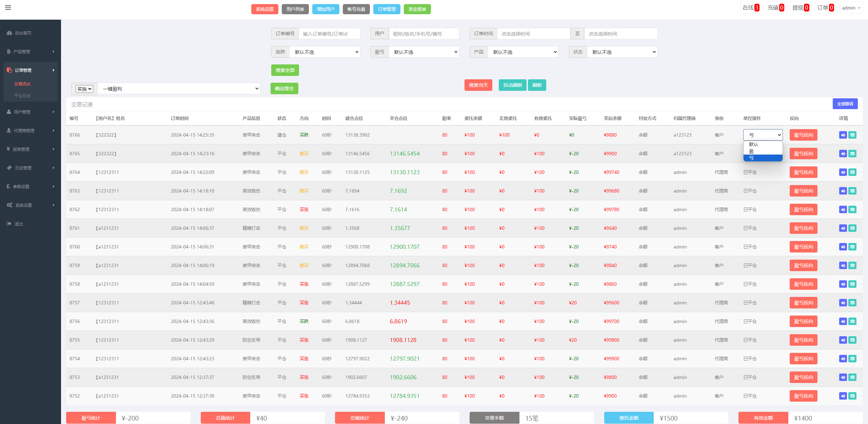Click the sound icon for order 8757
Image resolution: width=868 pixels, height=424 pixels.
tap(843, 303)
